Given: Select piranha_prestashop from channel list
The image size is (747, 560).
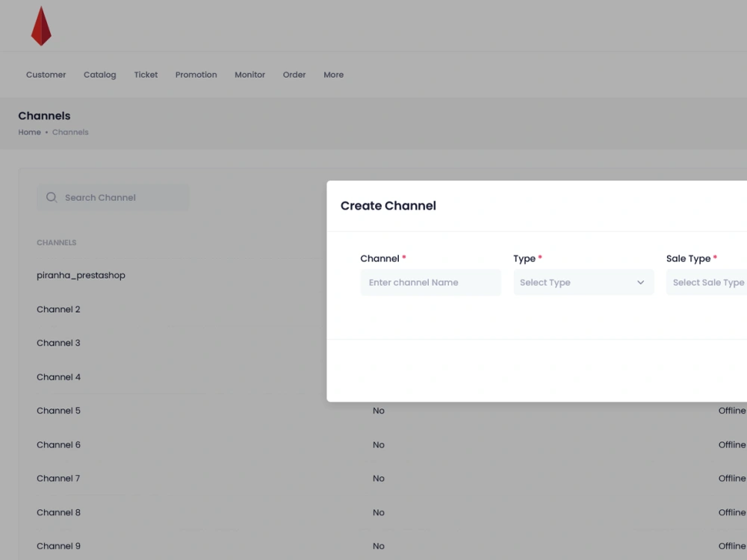Looking at the screenshot, I should coord(81,275).
